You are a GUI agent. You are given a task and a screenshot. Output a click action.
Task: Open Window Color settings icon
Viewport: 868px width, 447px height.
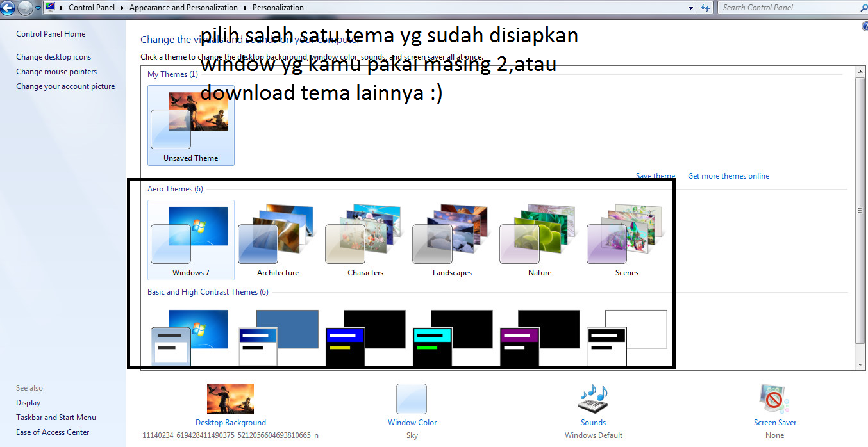coord(412,398)
